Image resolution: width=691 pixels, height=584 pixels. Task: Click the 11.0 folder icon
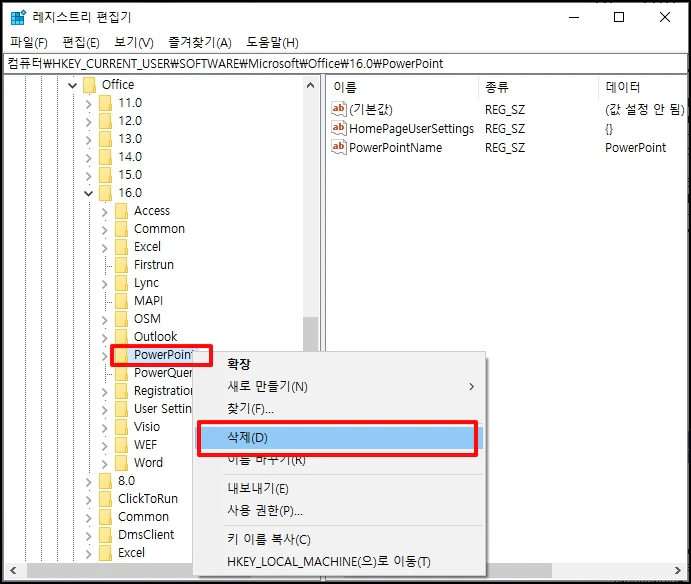click(105, 103)
